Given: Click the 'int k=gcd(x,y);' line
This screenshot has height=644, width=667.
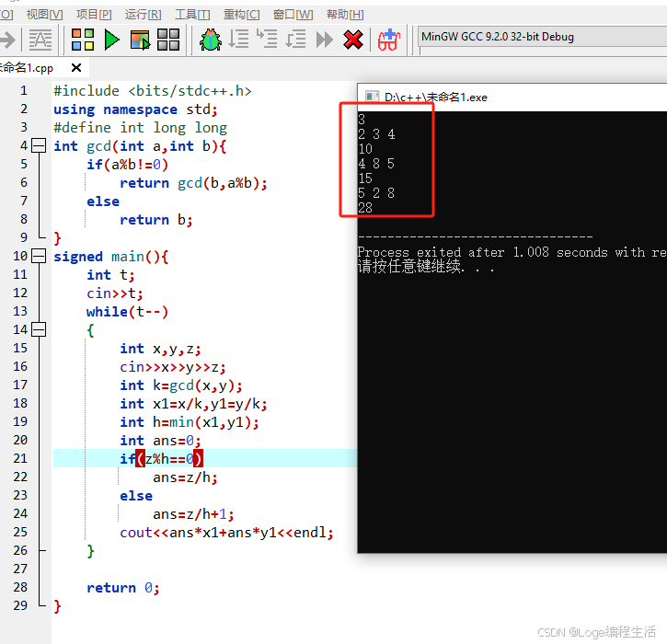Looking at the screenshot, I should 181,385.
